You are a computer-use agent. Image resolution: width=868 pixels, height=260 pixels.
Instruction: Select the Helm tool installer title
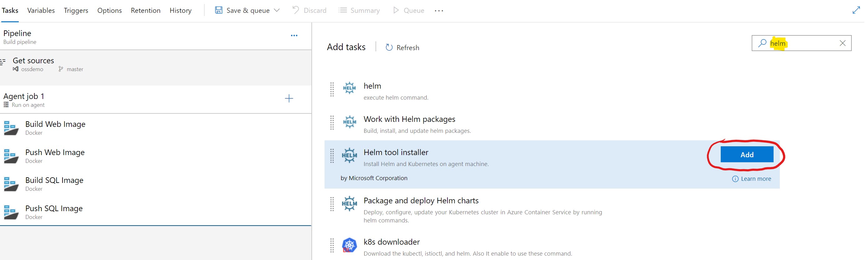tap(396, 152)
